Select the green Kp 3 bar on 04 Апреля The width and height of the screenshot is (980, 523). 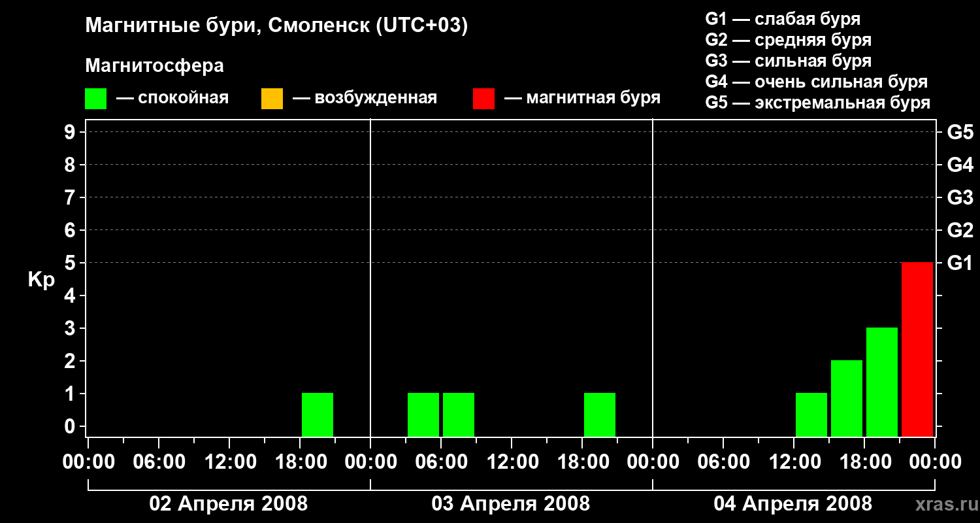[882, 382]
